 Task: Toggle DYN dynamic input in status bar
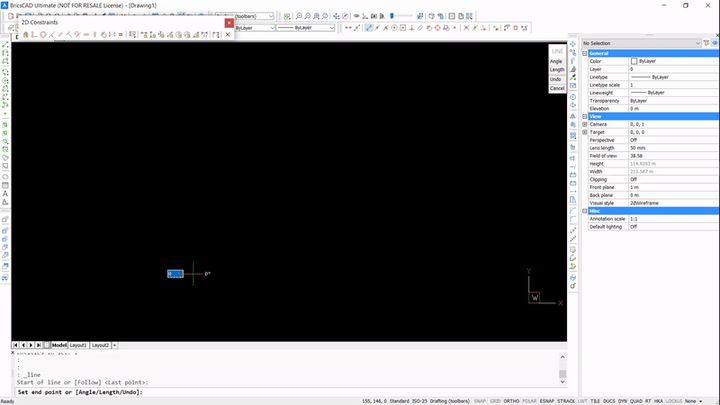[x=623, y=401]
